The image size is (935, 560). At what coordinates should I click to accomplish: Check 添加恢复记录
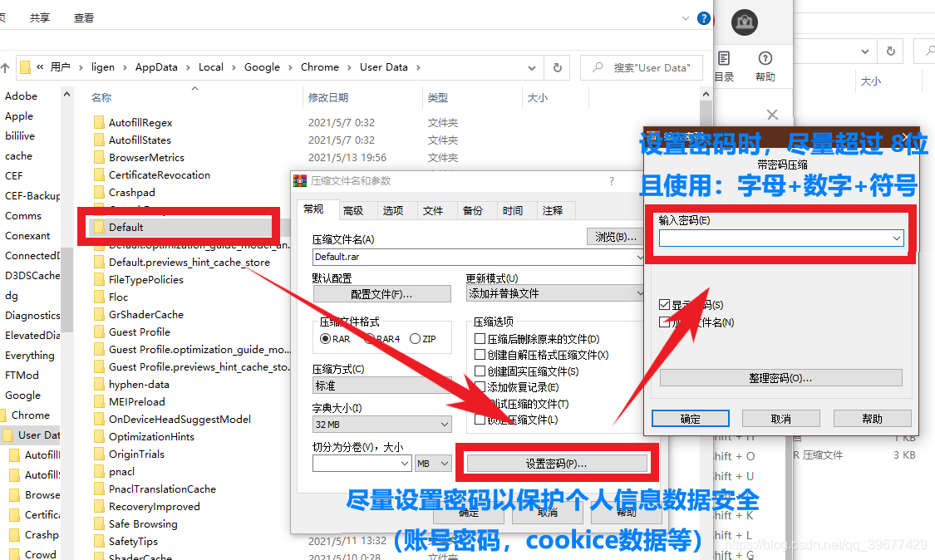click(x=480, y=387)
